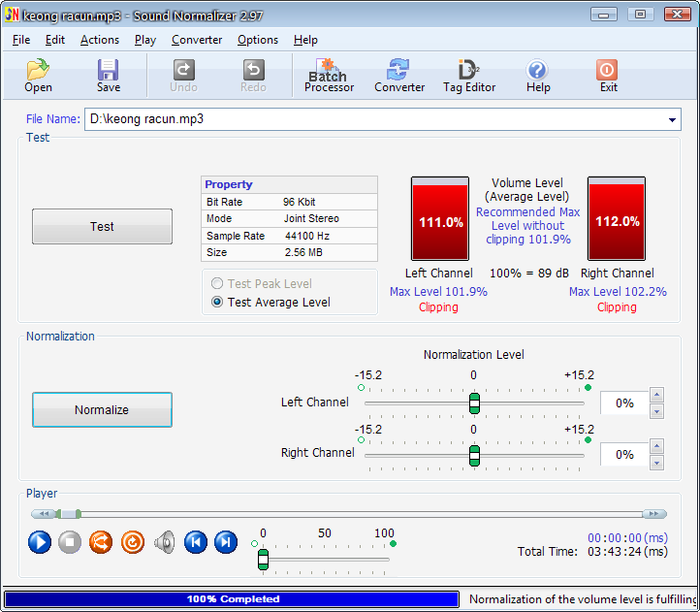Click the orange circular-arrow repeat icon
The image size is (700, 612).
point(133,542)
